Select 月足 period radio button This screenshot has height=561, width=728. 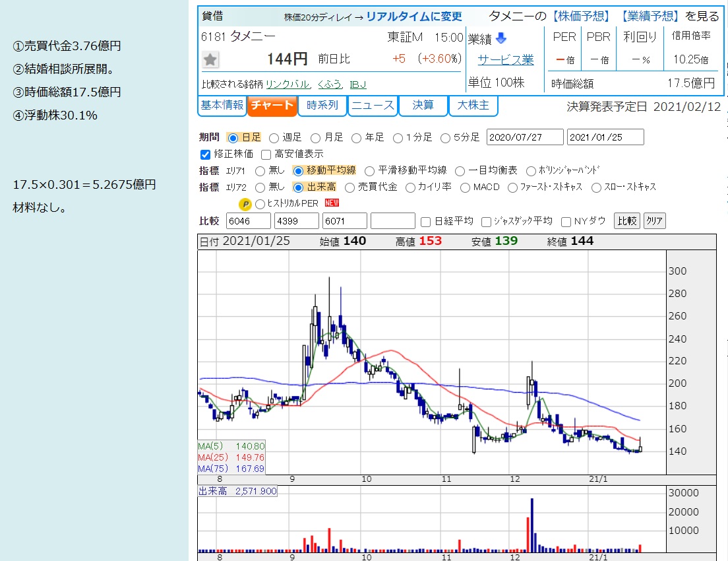point(316,138)
